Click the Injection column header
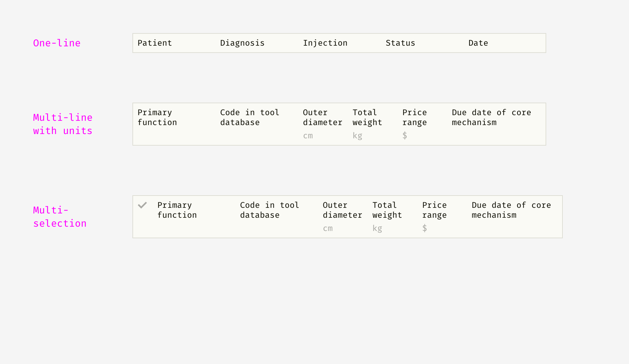Viewport: 629px width, 364px height. [325, 43]
